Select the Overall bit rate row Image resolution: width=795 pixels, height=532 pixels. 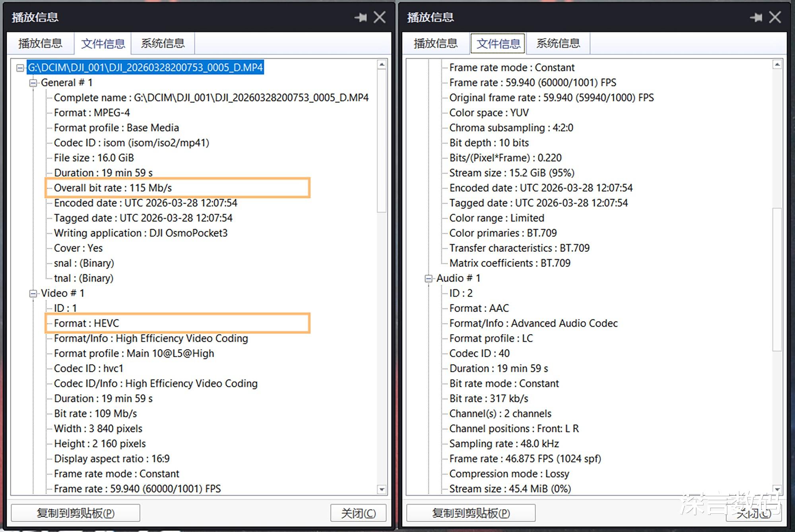113,188
